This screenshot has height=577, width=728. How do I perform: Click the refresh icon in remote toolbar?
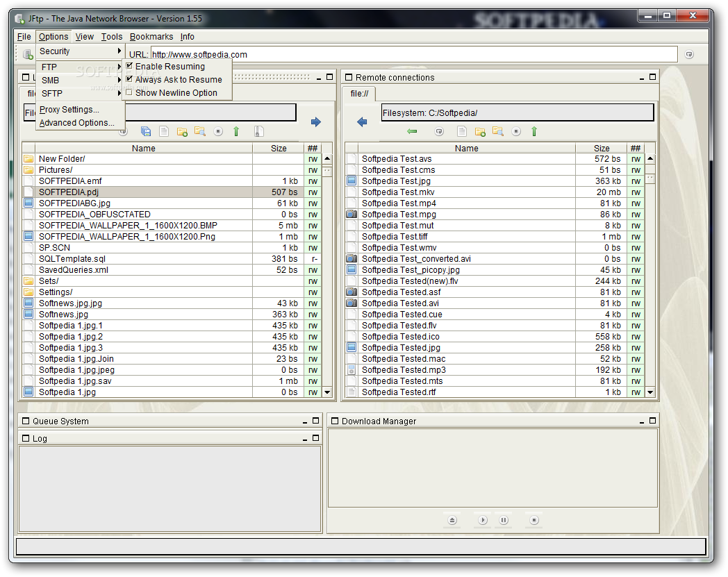439,131
